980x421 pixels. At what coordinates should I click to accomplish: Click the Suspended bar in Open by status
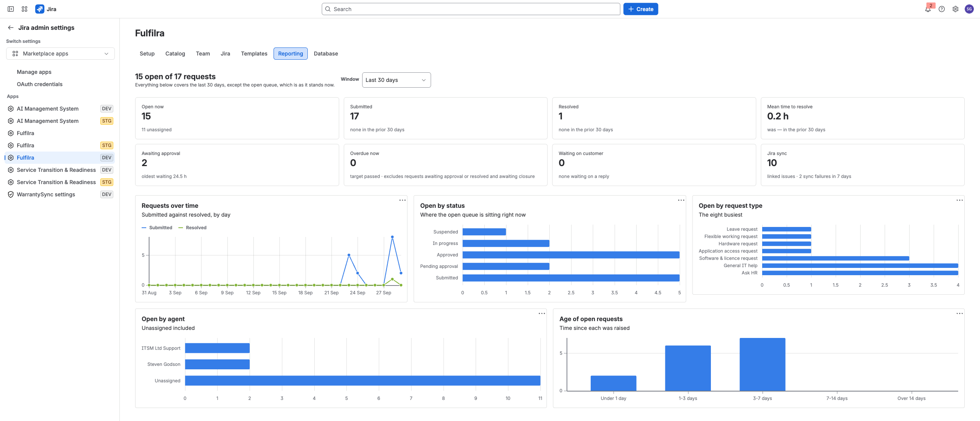(484, 232)
